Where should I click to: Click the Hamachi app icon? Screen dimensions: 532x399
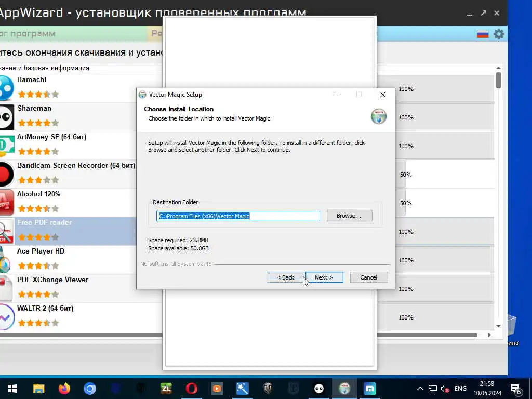point(6,88)
